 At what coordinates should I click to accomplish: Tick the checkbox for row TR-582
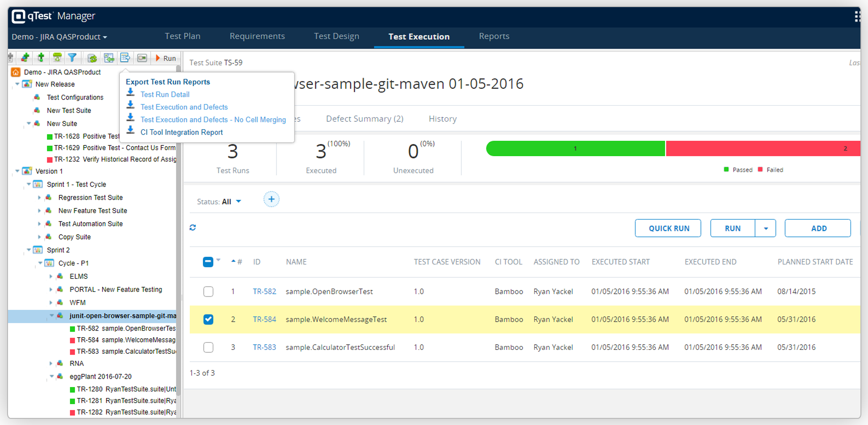[x=209, y=291]
